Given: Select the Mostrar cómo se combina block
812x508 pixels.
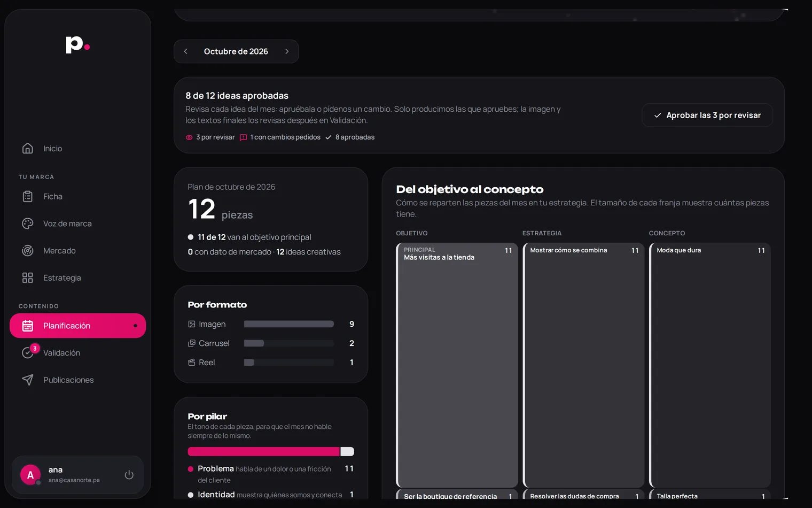Looking at the screenshot, I should pos(583,365).
